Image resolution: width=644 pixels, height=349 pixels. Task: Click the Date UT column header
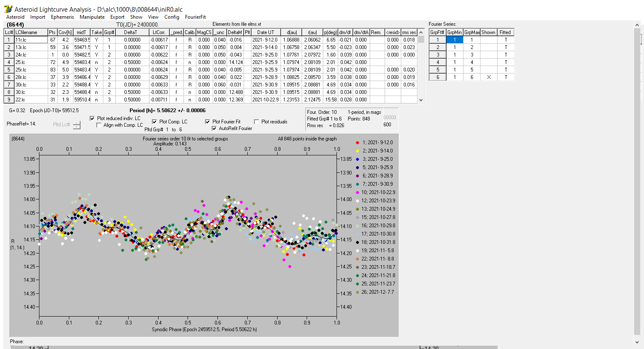pyautogui.click(x=266, y=32)
